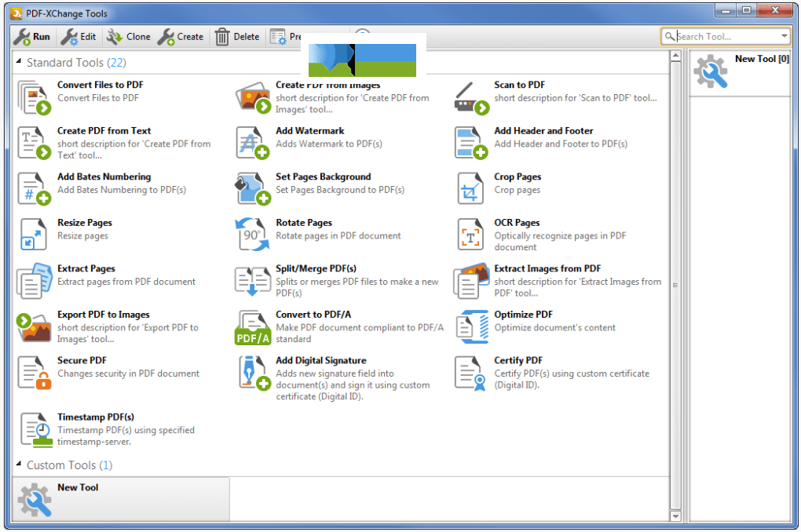Select the Set Pages Background icon
Image resolution: width=801 pixels, height=532 pixels.
coord(253,189)
